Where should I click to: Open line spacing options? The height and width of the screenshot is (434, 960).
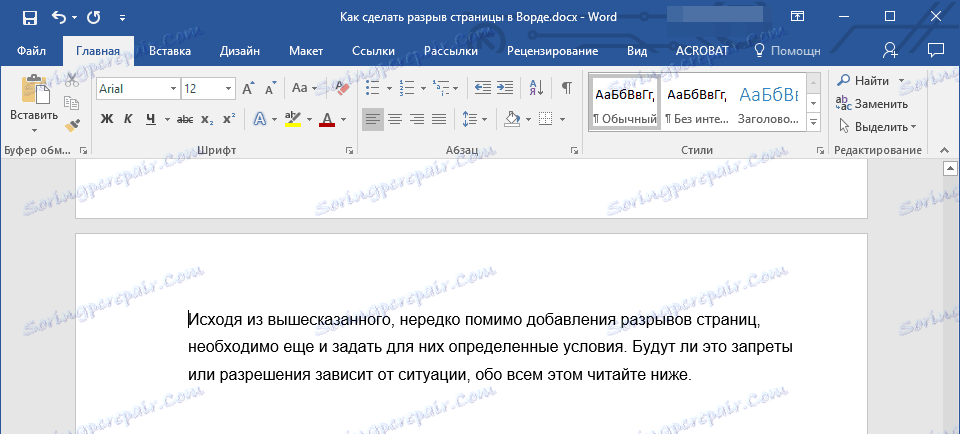(x=474, y=119)
